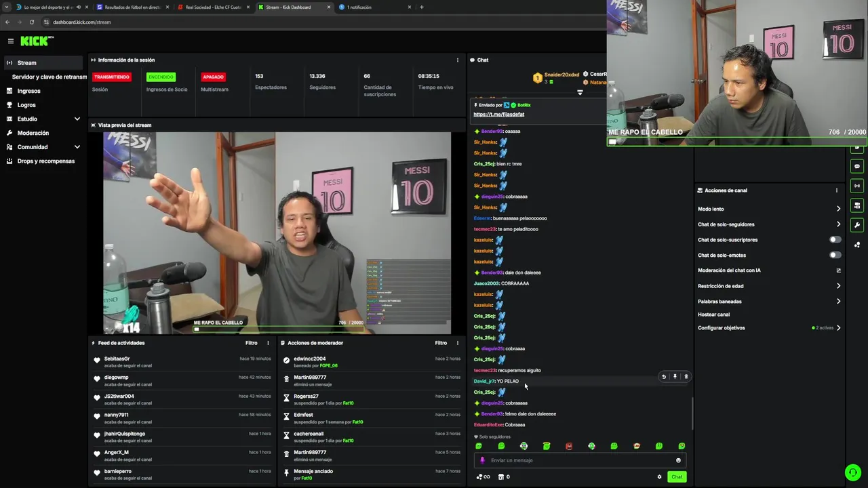Click the red angry emote
The height and width of the screenshot is (488, 868).
pyautogui.click(x=569, y=446)
